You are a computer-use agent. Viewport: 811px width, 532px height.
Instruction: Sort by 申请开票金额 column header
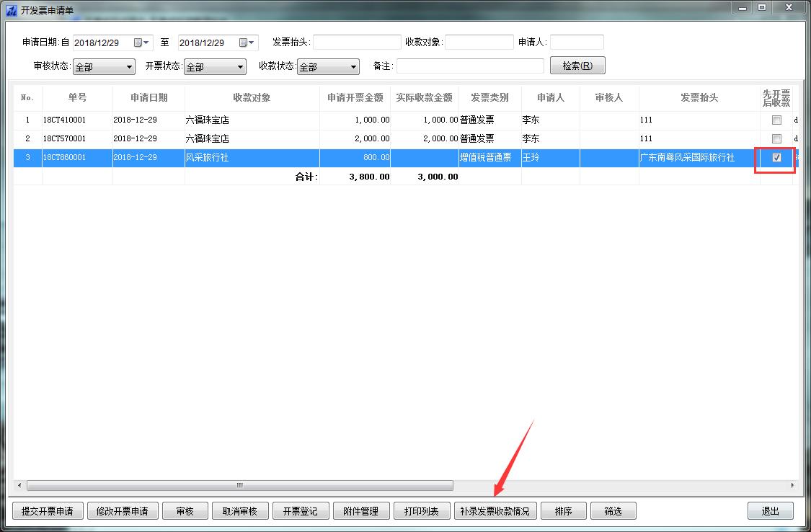click(x=355, y=98)
